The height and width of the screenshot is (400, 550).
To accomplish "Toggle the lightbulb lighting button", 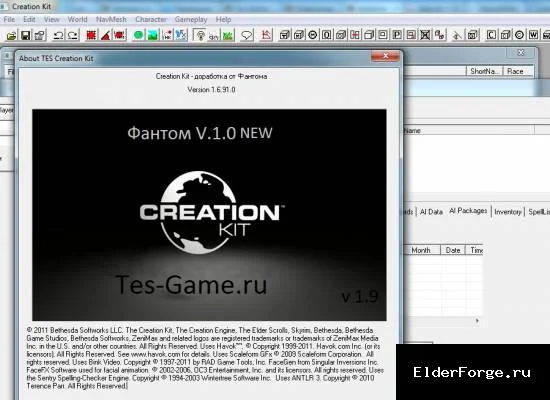I will [200, 35].
